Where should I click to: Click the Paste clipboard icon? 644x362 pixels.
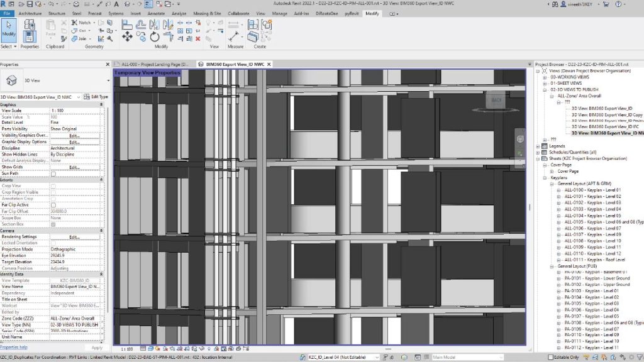52,28
